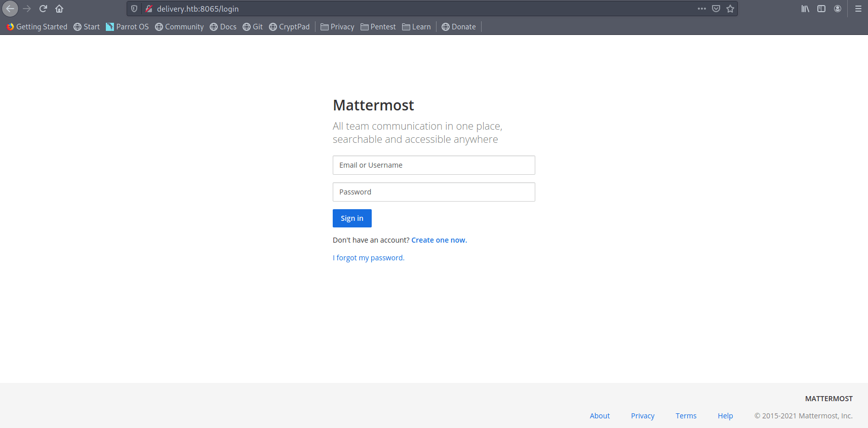Open the Terms footer link
Viewport: 868px width, 428px height.
[686, 416]
